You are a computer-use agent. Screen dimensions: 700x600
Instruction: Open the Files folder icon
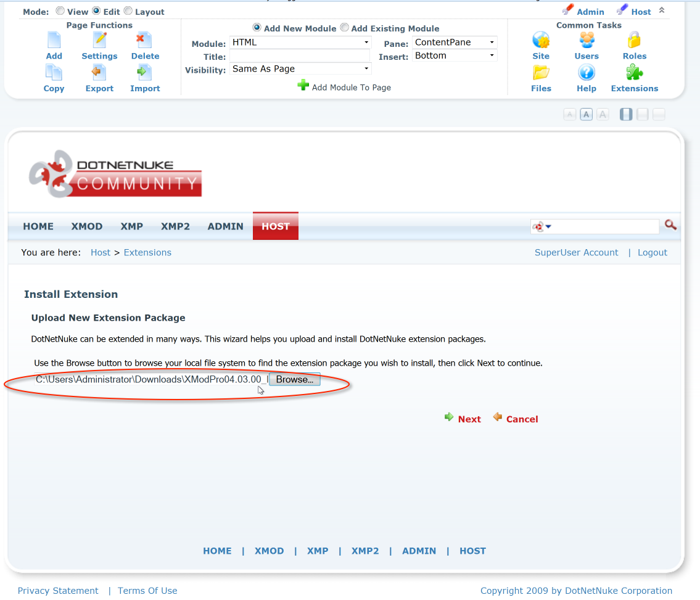[x=541, y=72]
